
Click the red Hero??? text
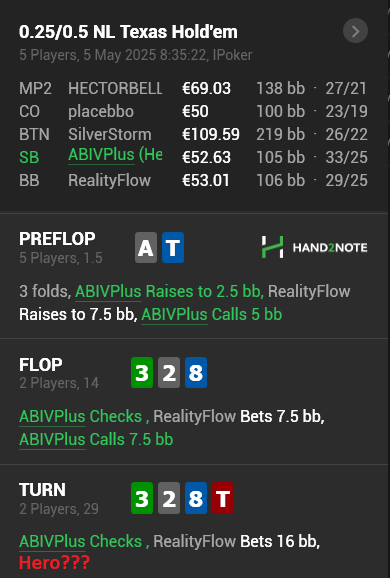pos(55,563)
